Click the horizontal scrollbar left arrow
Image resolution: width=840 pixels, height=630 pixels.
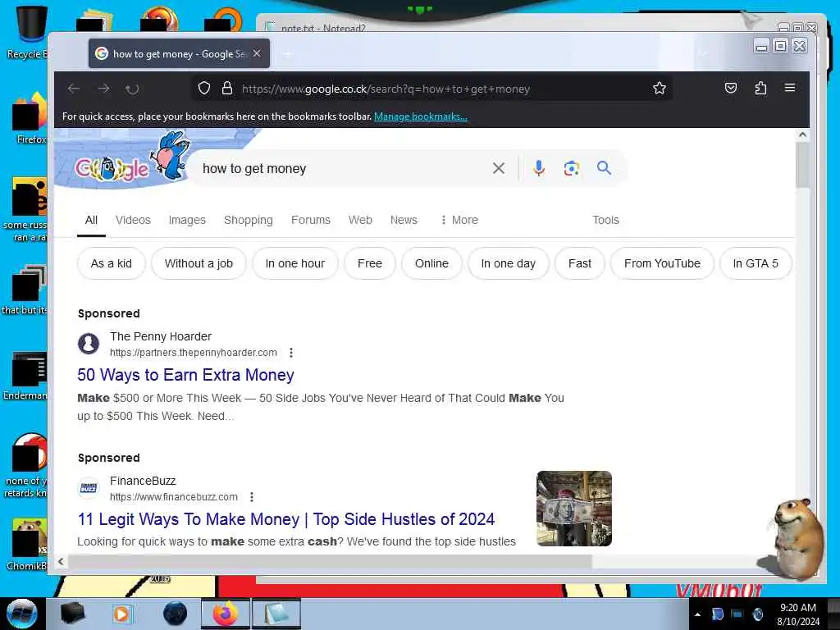click(61, 561)
